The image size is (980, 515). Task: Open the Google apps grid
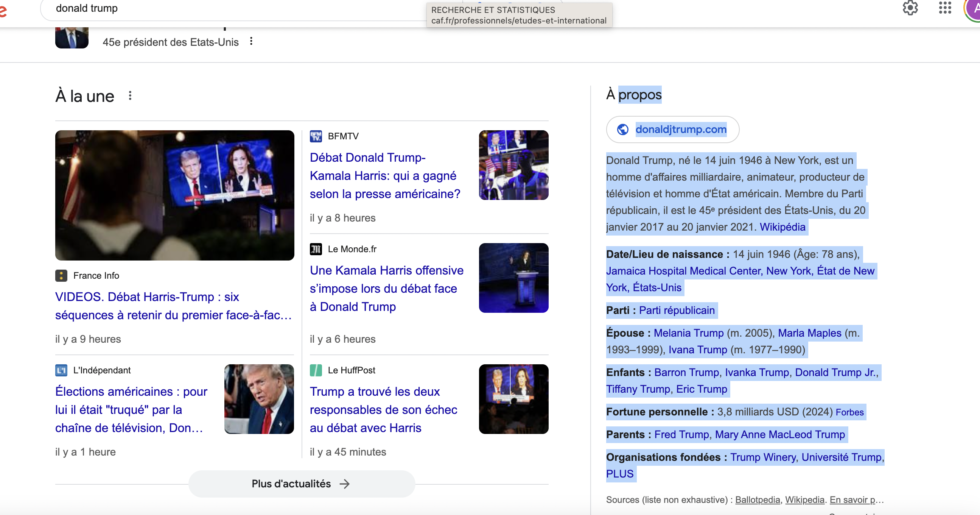945,8
